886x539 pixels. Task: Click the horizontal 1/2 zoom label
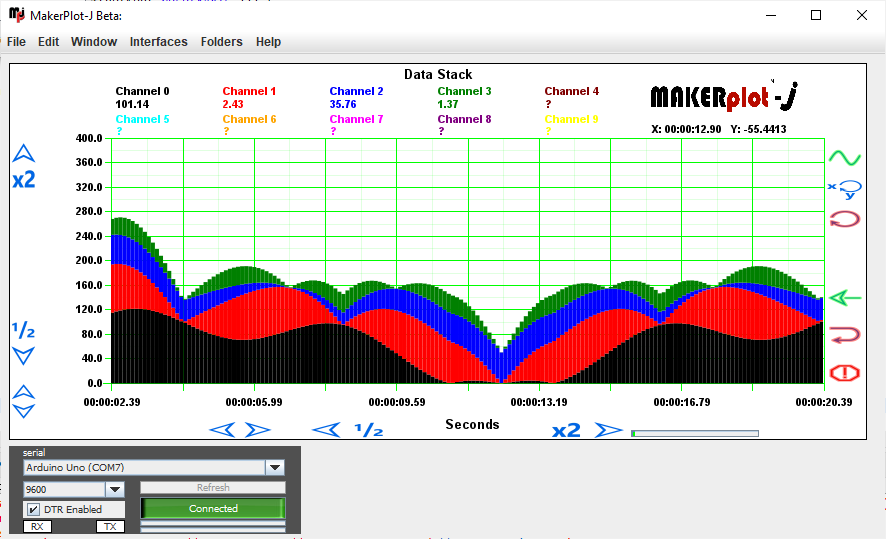pos(369,430)
